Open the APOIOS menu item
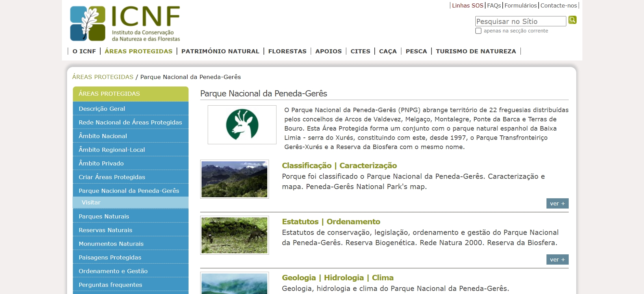 pyautogui.click(x=329, y=51)
